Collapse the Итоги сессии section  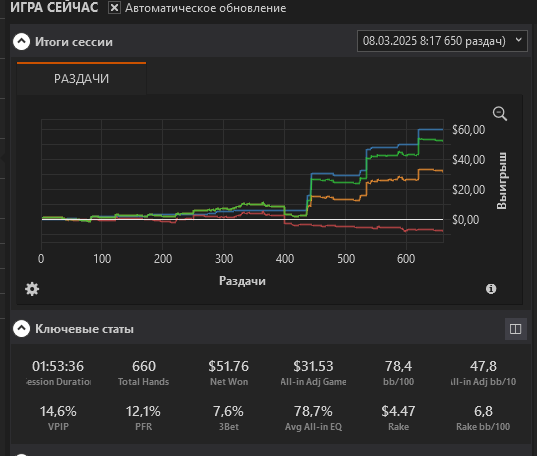21,41
